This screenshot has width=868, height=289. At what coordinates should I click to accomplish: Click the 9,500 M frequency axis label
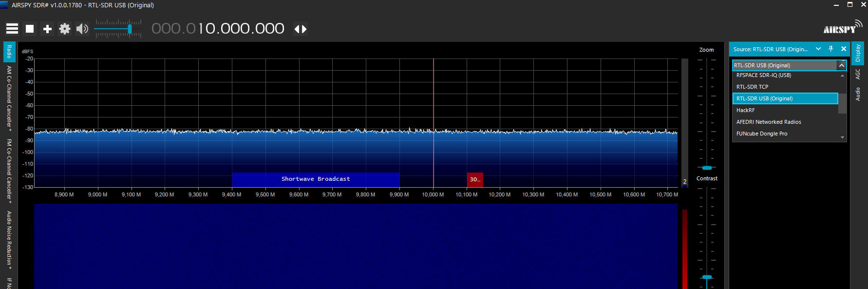point(265,194)
